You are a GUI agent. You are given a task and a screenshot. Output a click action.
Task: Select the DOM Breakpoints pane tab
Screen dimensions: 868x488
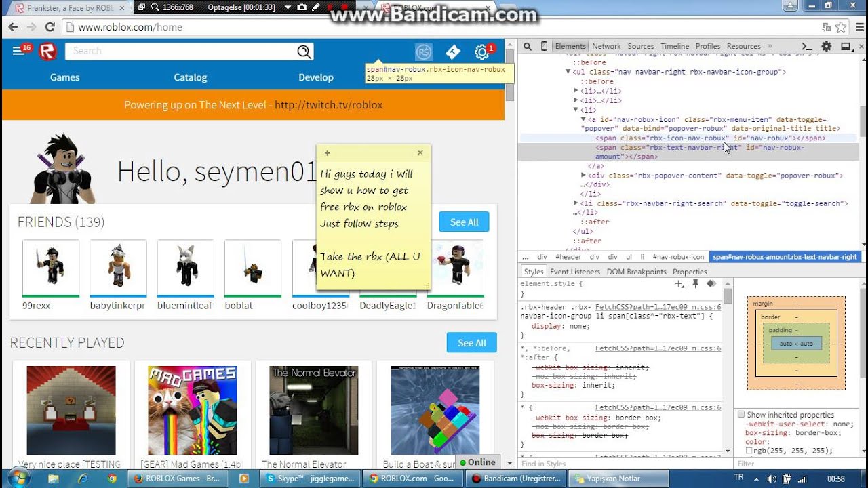coord(636,272)
